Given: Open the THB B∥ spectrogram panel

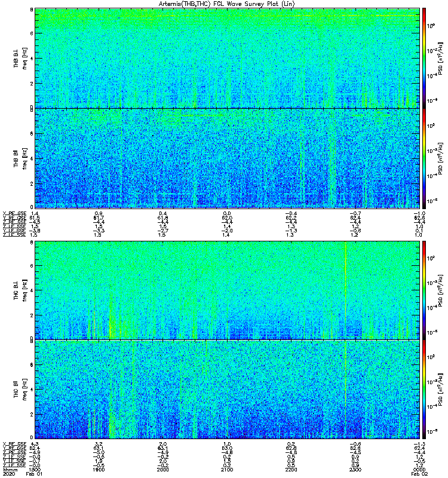Looking at the screenshot, I should [x=227, y=158].
